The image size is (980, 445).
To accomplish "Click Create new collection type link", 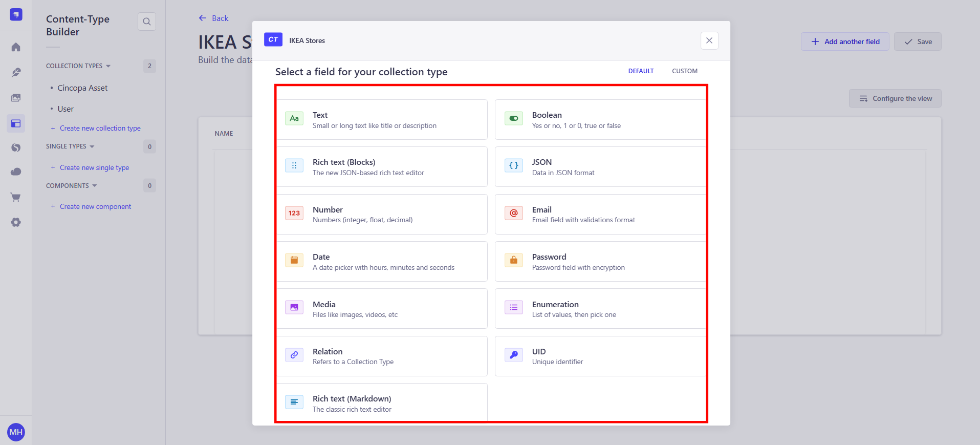I will click(x=96, y=129).
